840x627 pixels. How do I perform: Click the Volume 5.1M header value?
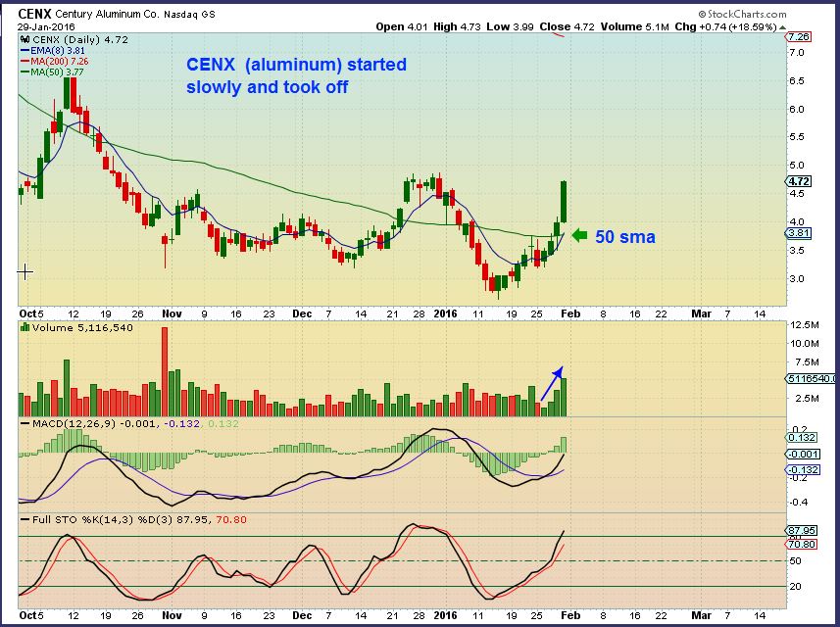[x=635, y=26]
